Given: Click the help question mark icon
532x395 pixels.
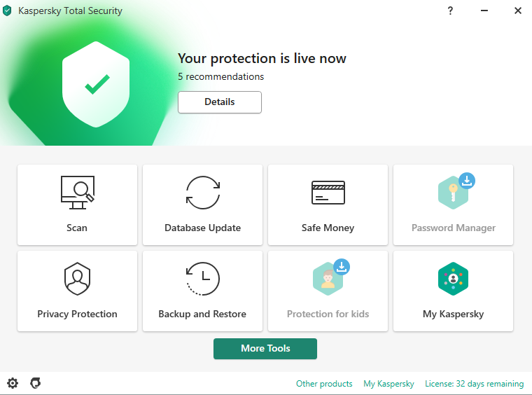Looking at the screenshot, I should click(450, 11).
